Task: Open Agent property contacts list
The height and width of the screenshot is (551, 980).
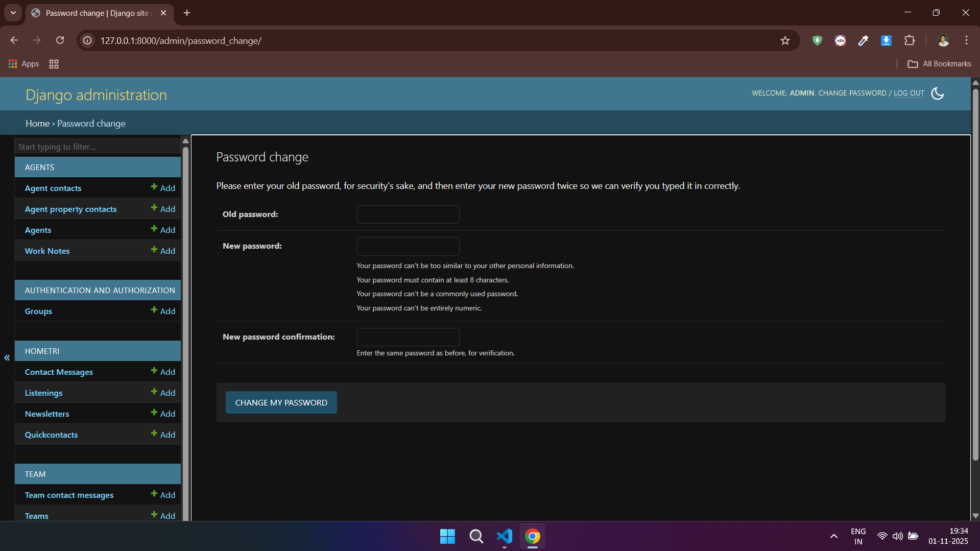Action: coord(70,209)
